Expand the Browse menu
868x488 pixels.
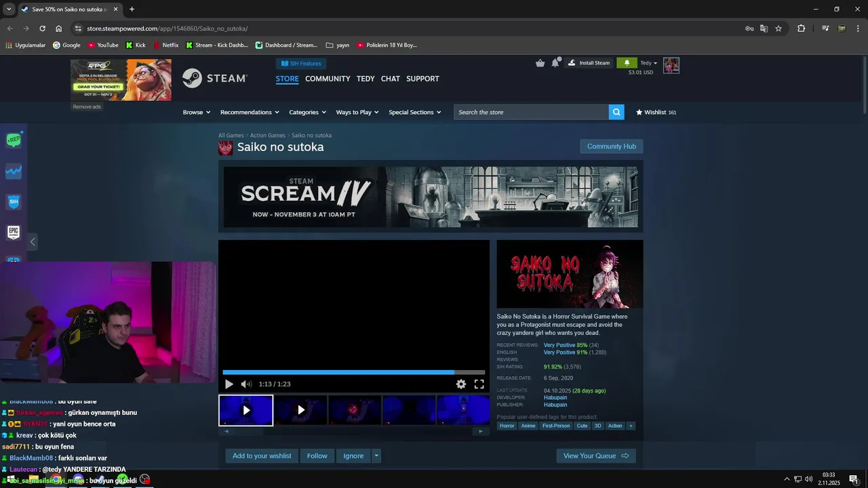197,113
